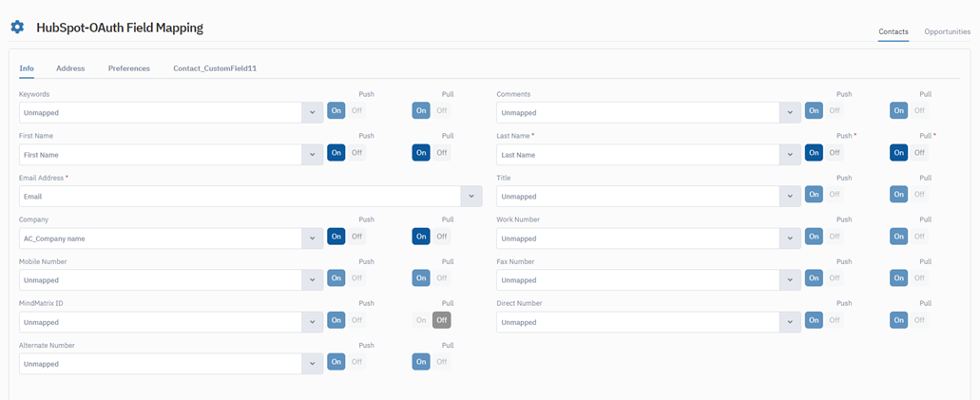The width and height of the screenshot is (980, 400).
Task: Disable Pull for Company
Action: coord(441,237)
